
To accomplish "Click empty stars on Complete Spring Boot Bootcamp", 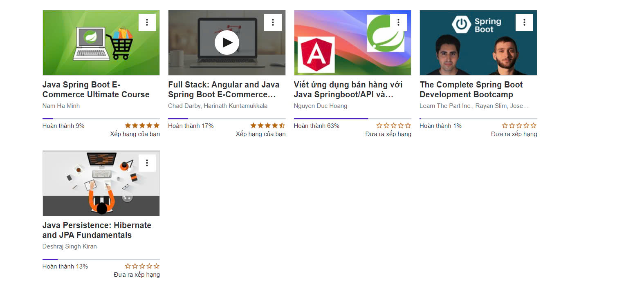I will (519, 125).
